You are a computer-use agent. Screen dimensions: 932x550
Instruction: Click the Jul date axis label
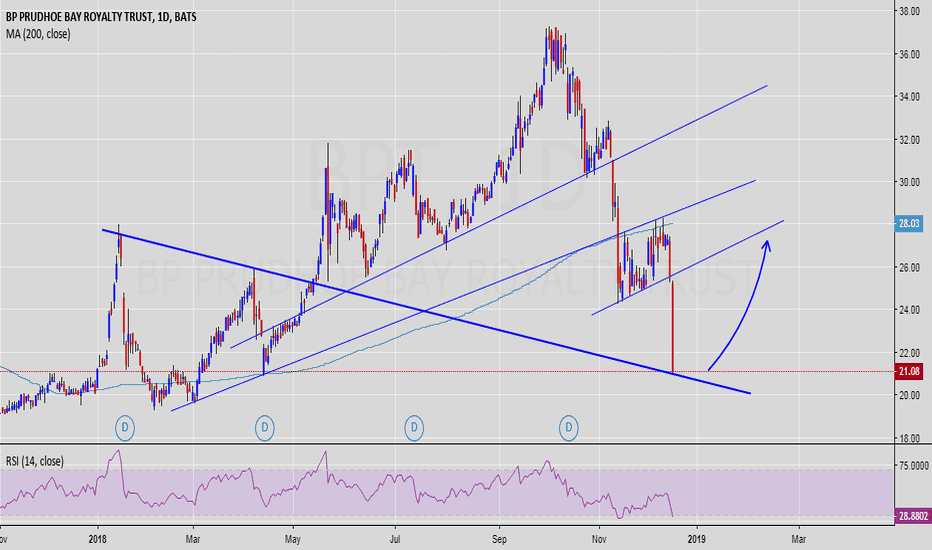click(395, 539)
